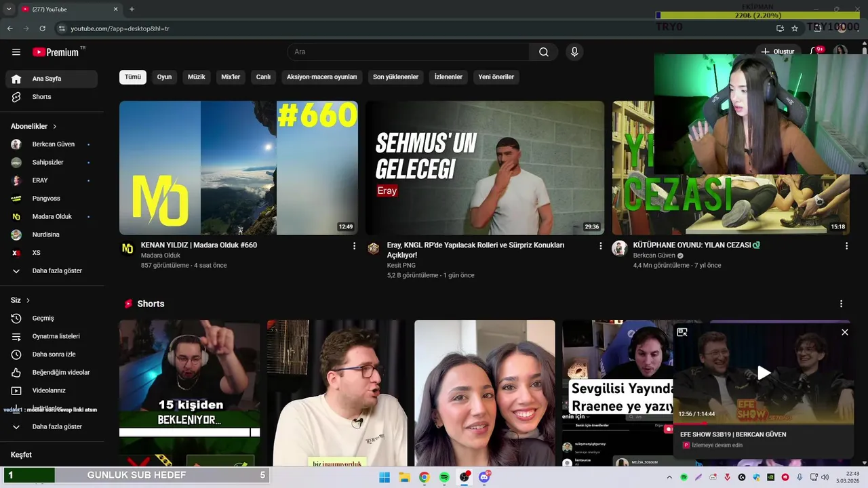Open the tab search dropdown arrow
The height and width of the screenshot is (488, 868).
(9, 9)
